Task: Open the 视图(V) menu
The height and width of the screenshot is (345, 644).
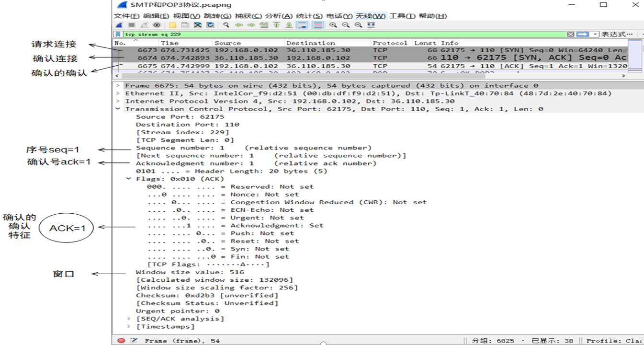Action: pos(187,16)
